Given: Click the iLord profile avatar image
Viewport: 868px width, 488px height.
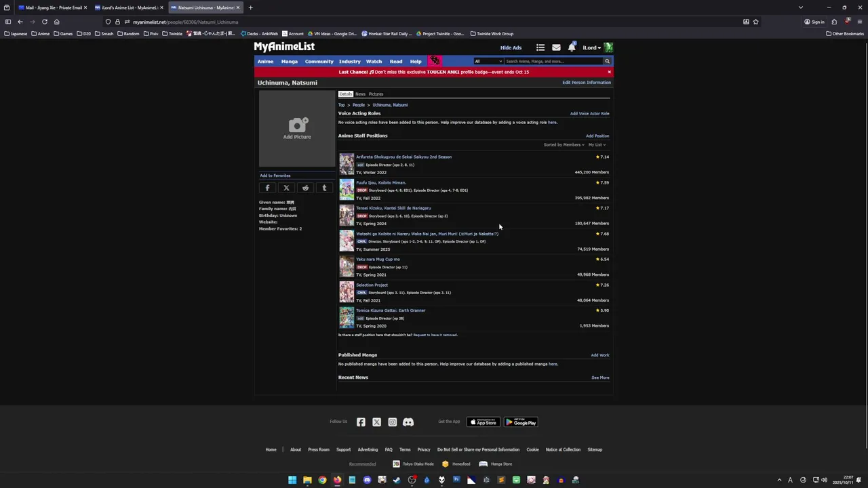Looking at the screenshot, I should click(608, 47).
